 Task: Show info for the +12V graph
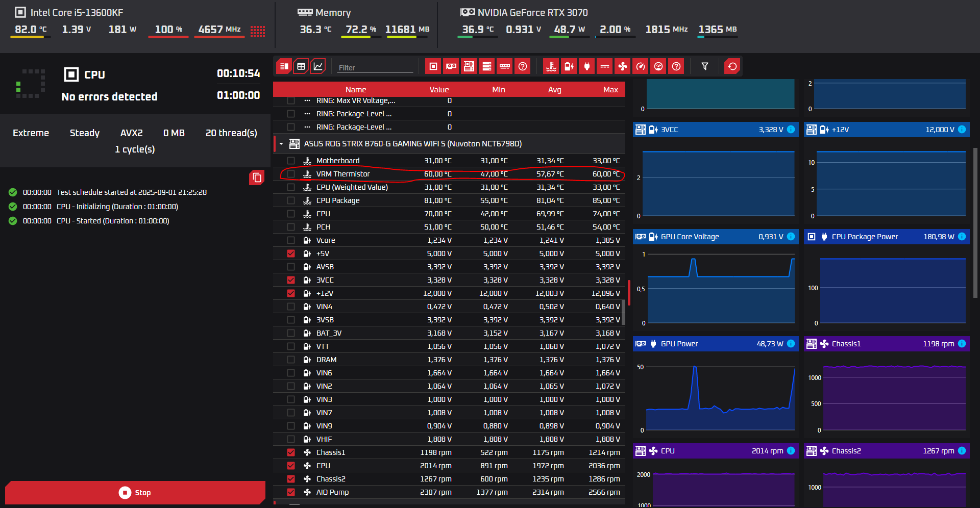(962, 130)
